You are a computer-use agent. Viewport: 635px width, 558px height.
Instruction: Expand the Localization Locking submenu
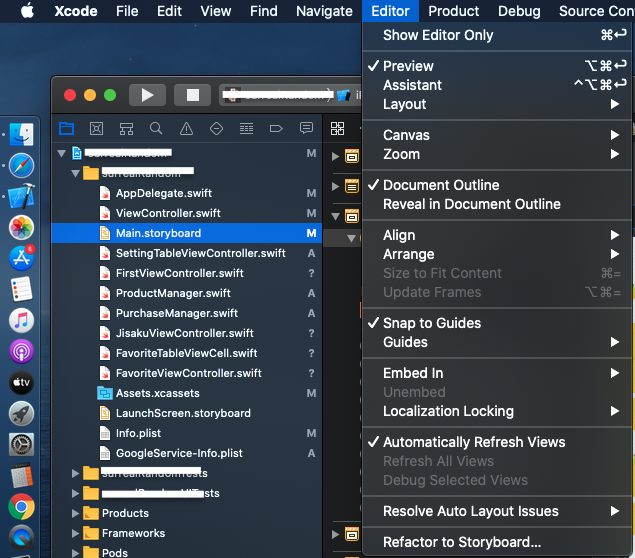point(497,411)
